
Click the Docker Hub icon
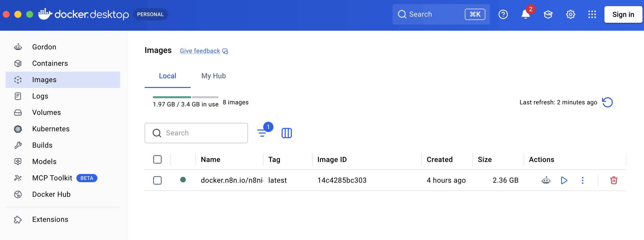[x=18, y=194]
